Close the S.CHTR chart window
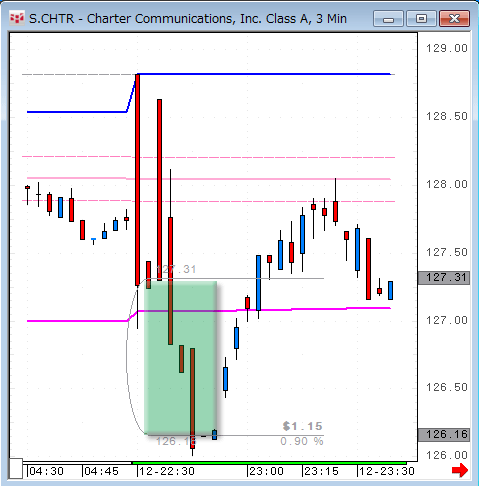Viewport: 479px width, 486px height. point(454,18)
